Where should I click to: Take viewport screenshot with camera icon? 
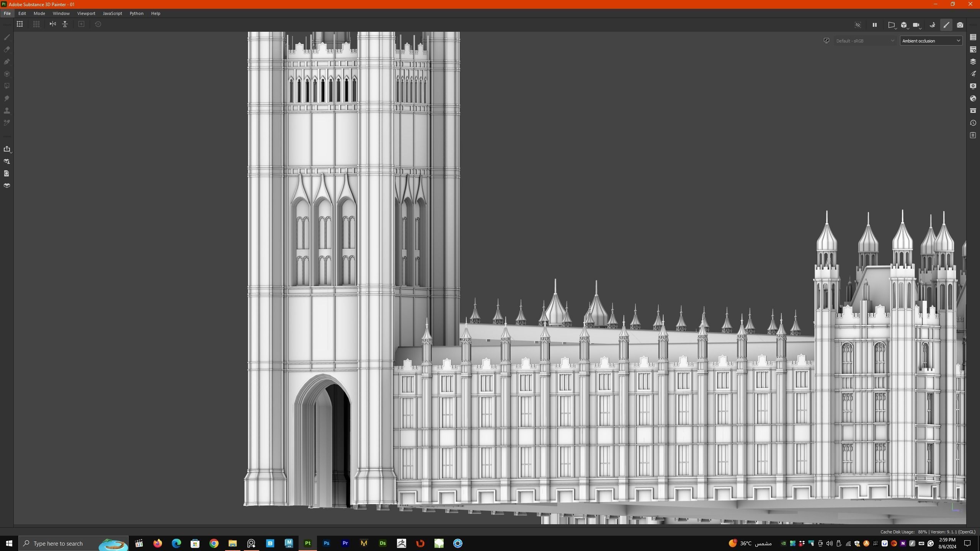(960, 25)
